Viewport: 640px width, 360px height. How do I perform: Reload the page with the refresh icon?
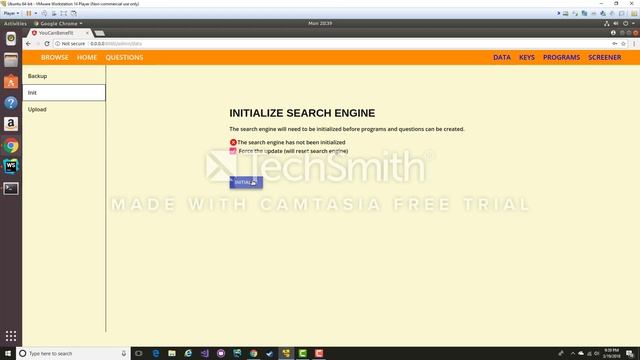click(47, 44)
